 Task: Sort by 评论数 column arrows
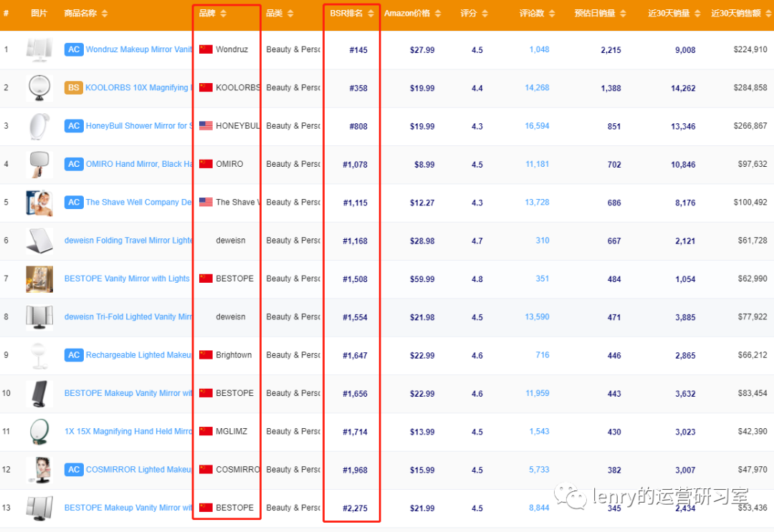pos(552,14)
